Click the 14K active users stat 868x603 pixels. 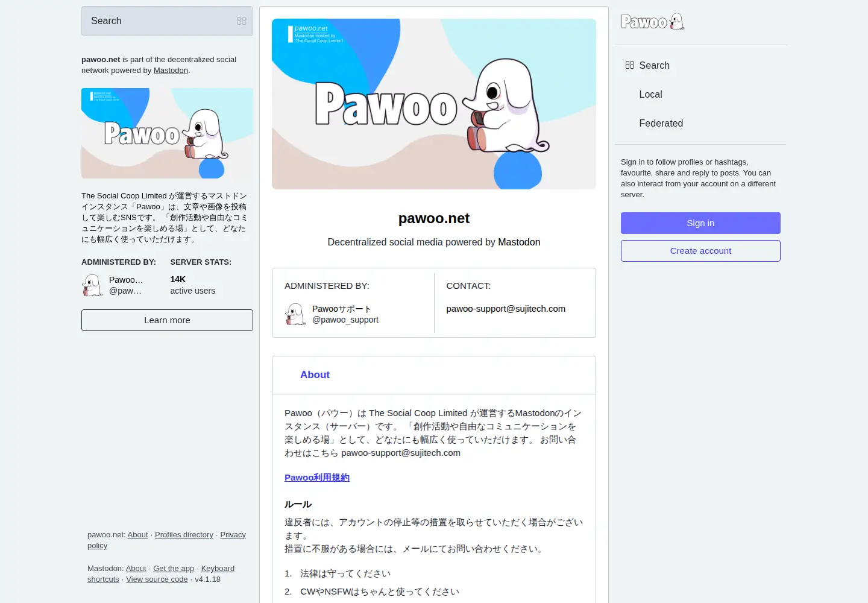pyautogui.click(x=192, y=285)
